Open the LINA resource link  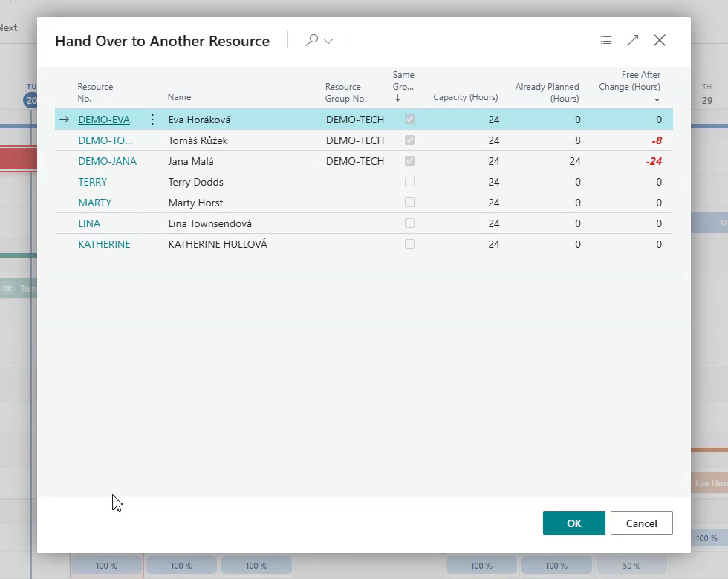coord(89,223)
